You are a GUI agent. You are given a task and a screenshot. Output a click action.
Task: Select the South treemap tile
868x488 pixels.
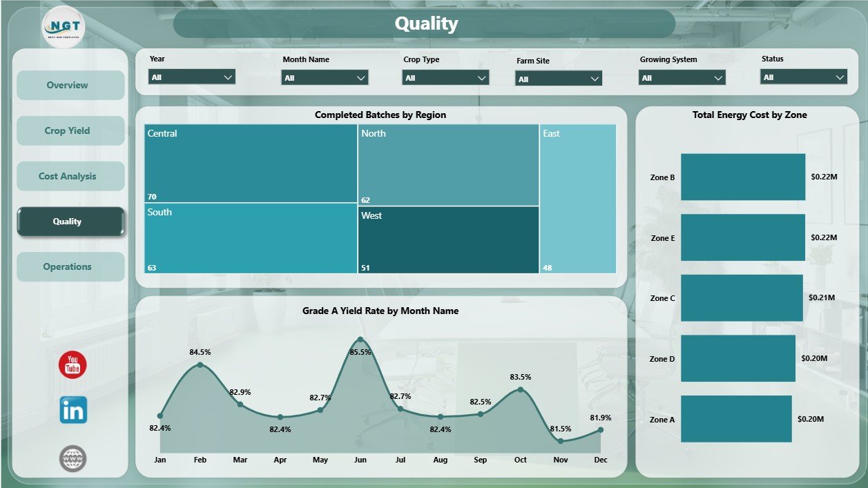251,238
